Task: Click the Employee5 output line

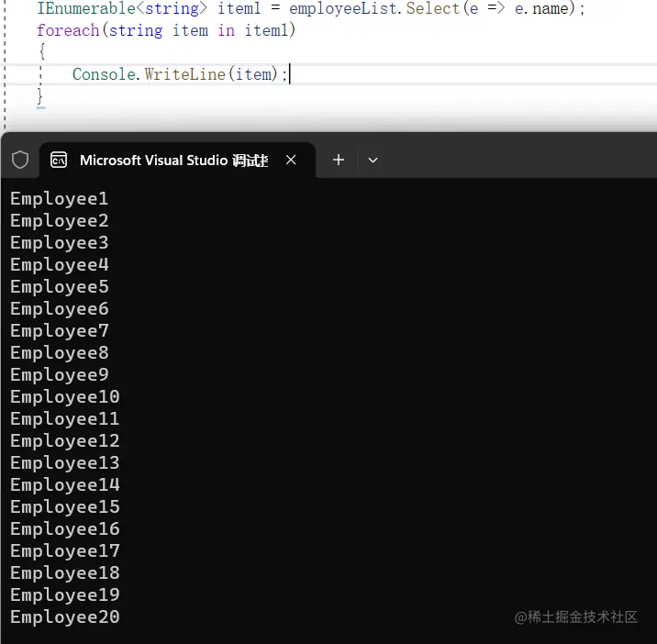Action: (59, 286)
